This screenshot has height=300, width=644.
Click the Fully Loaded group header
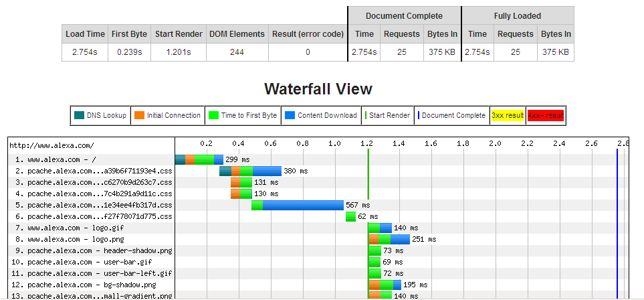tap(518, 16)
